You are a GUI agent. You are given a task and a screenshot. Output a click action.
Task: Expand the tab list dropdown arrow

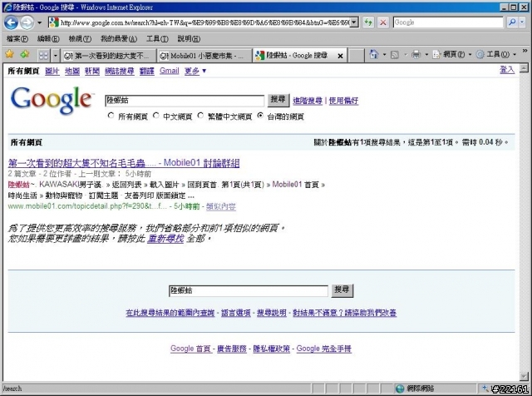pyautogui.click(x=56, y=55)
